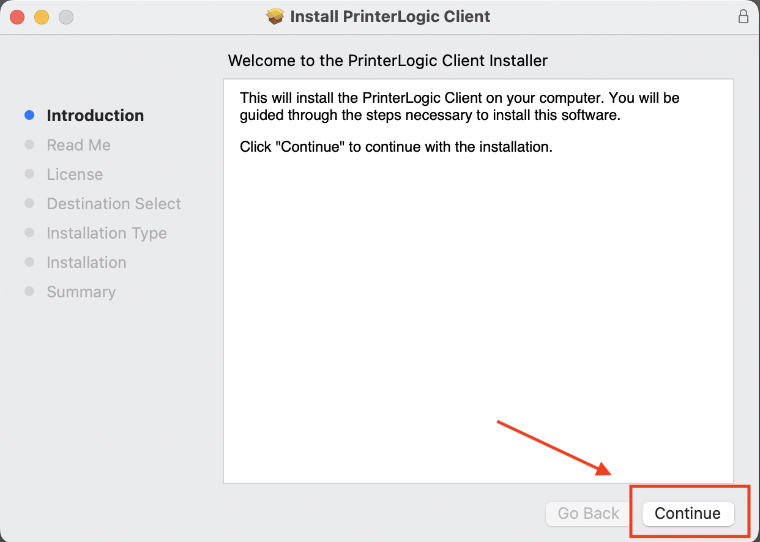Click the "Welcome to the PrinterLogic Client Installer" heading
The image size is (760, 542).
point(388,61)
